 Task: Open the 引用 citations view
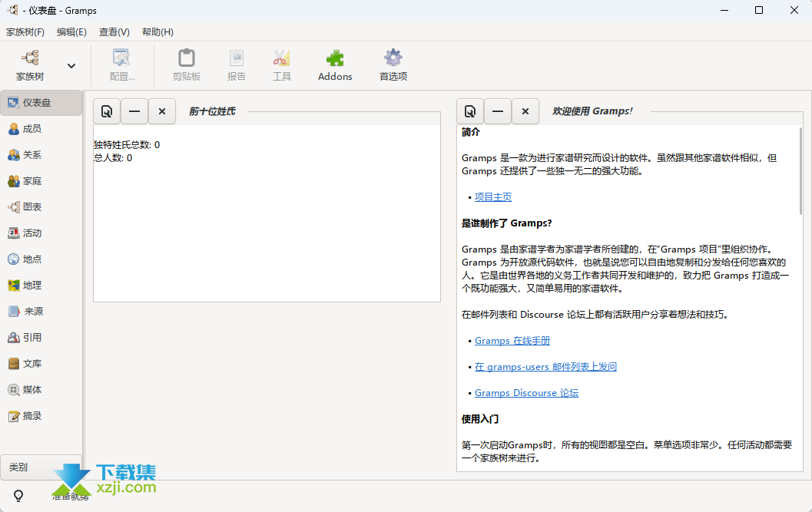41,338
